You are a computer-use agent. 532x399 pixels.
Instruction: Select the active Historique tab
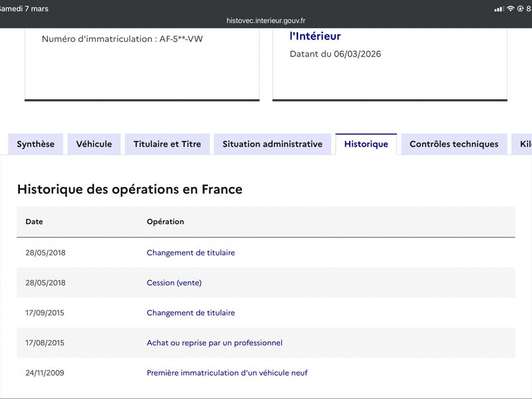pyautogui.click(x=366, y=144)
